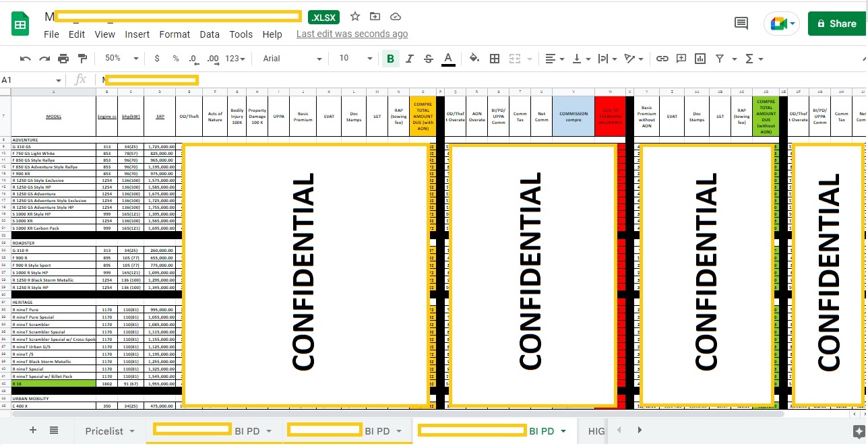The image size is (868, 446).
Task: Open the Format menu
Action: click(175, 34)
